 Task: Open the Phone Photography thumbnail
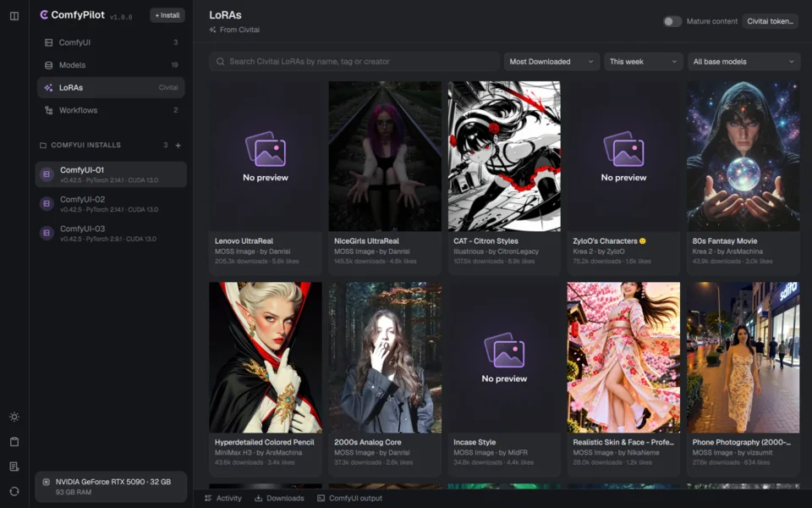pos(743,357)
